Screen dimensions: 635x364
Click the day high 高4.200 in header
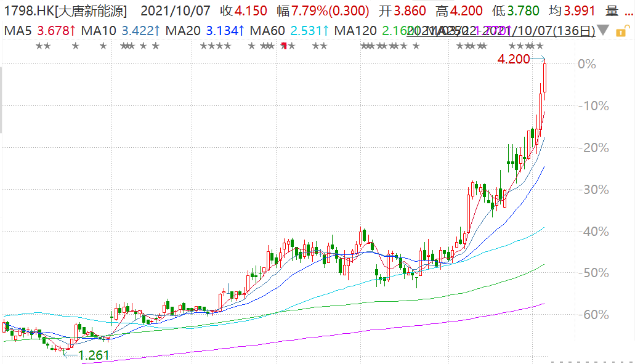(459, 11)
